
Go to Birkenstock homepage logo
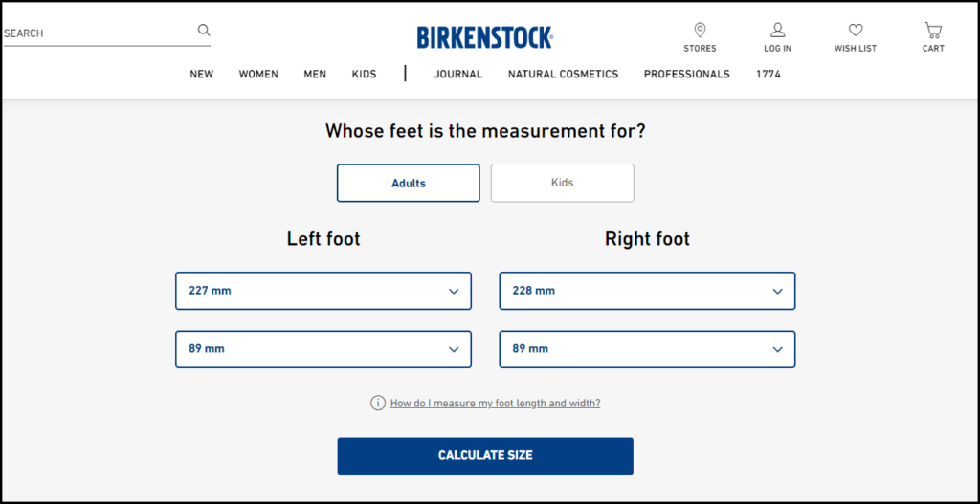(x=485, y=37)
